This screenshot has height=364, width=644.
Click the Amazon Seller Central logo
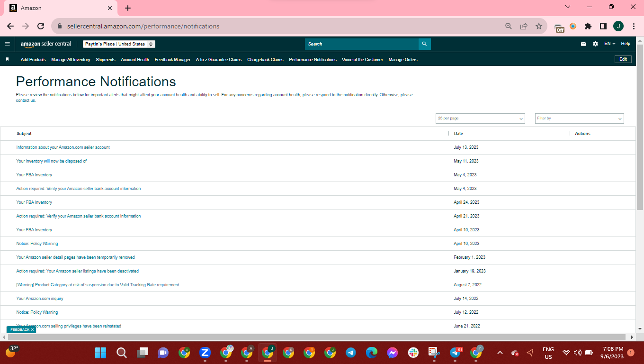(45, 44)
